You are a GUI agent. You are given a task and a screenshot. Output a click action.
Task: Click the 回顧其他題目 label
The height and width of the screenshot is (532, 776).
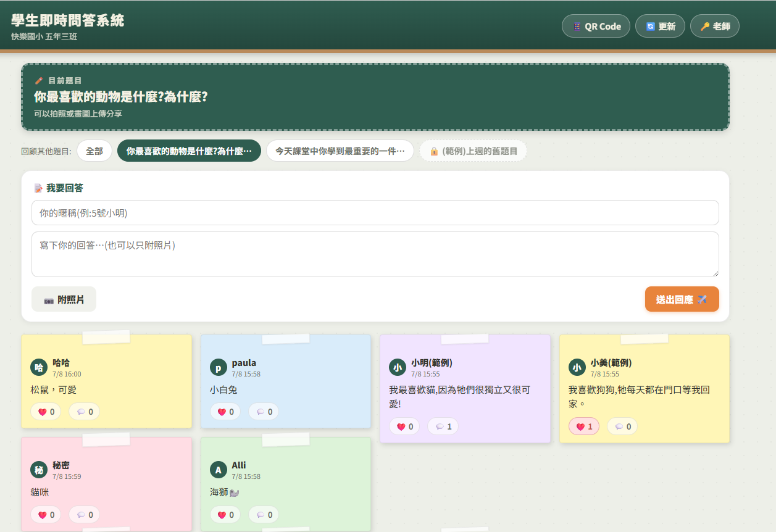(46, 151)
